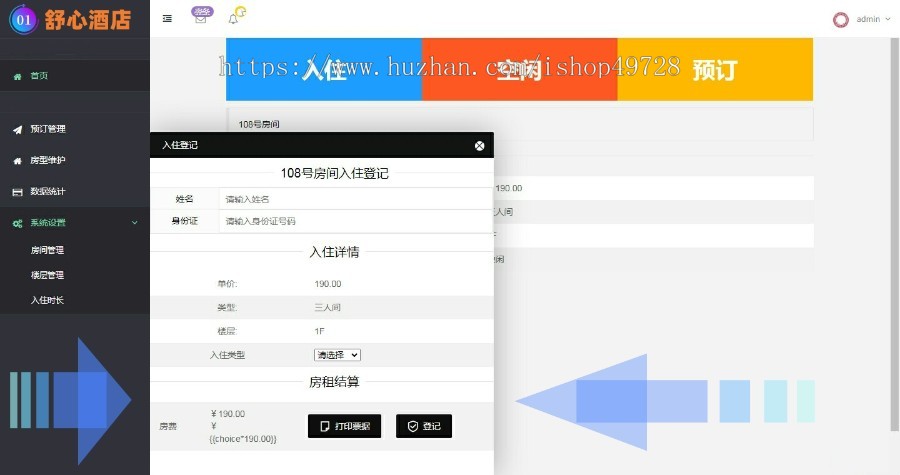
Task: Click the home icon beside 首页
Action: pos(17,76)
